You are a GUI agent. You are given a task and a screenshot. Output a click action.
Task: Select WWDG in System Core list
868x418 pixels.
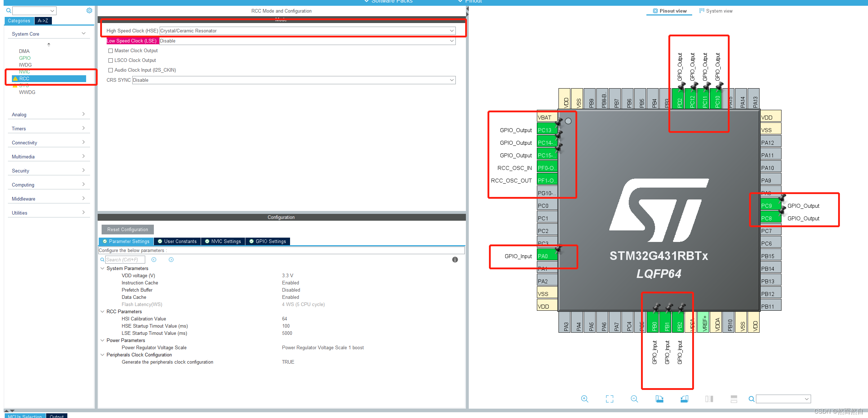27,92
